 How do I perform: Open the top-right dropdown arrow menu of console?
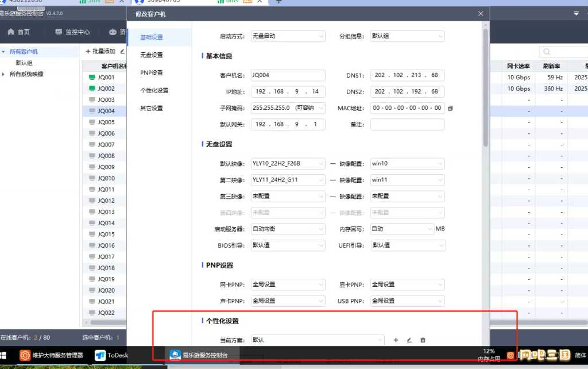click(576, 14)
